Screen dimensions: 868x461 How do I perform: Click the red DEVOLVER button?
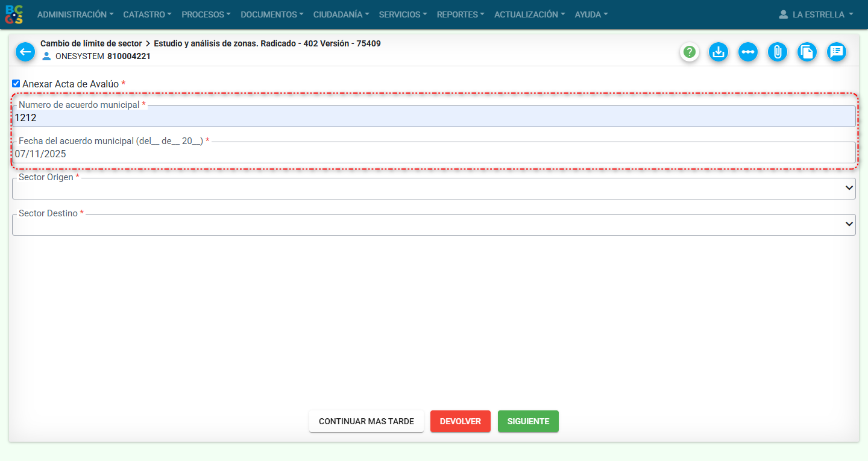461,421
